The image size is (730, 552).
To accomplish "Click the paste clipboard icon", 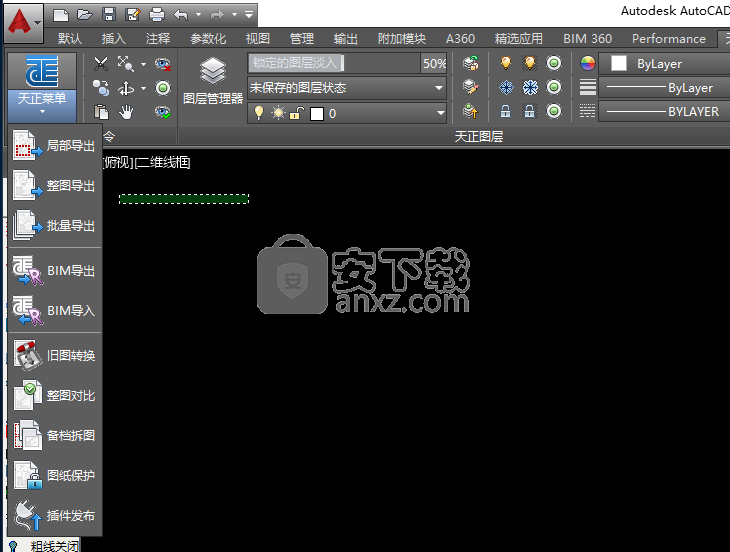I will coord(101,112).
